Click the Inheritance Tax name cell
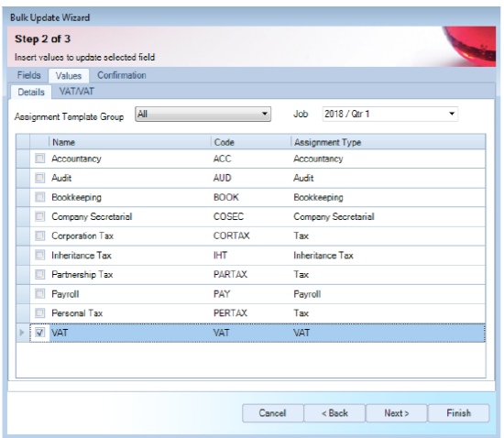 pyautogui.click(x=130, y=255)
